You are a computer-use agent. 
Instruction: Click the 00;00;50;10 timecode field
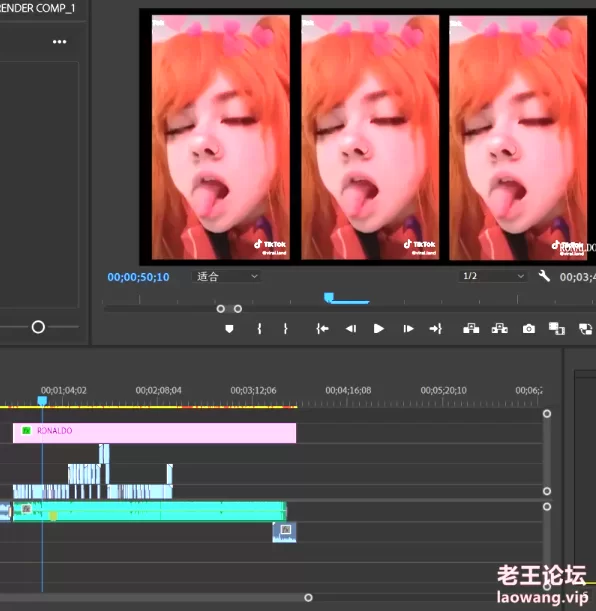point(138,277)
